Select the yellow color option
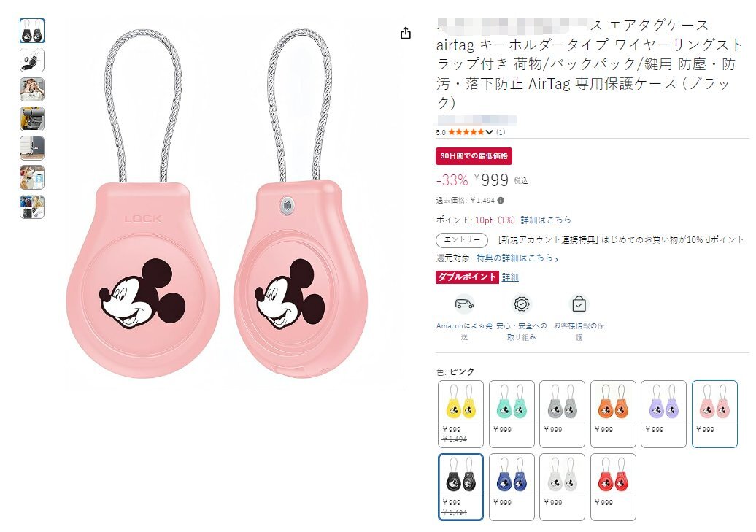This screenshot has width=756, height=532. click(x=460, y=414)
